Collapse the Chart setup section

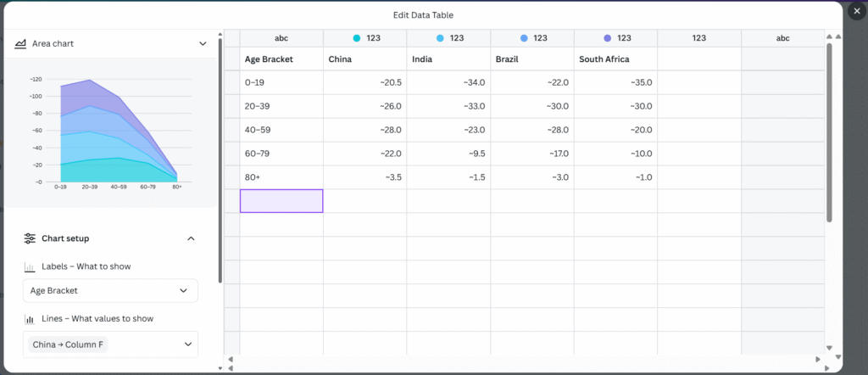pyautogui.click(x=191, y=238)
